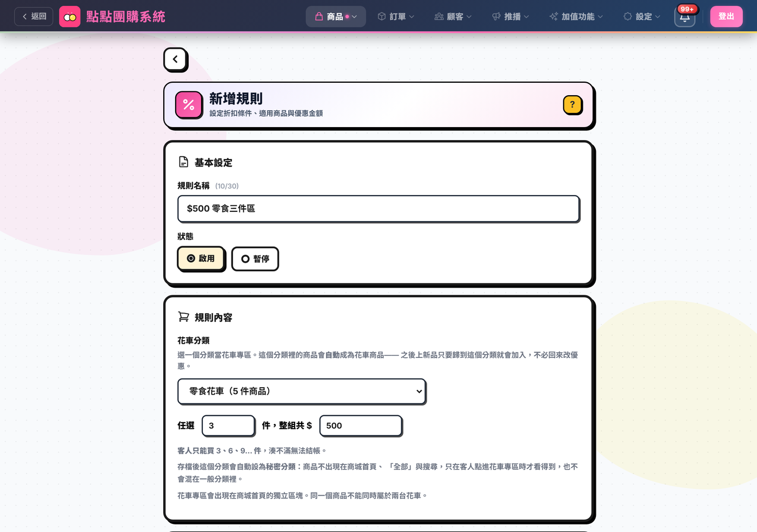This screenshot has width=757, height=532.
Task: Click the 點點團購系統 logo icon
Action: [70, 17]
